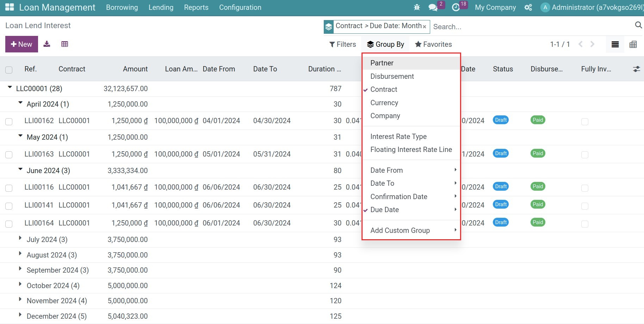Open the activities clock icon
The image size is (644, 324).
click(456, 7)
